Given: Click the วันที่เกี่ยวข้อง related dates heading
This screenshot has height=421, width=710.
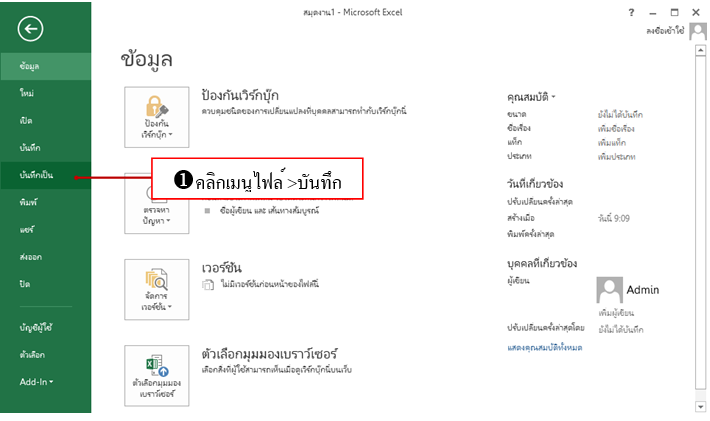Looking at the screenshot, I should (x=535, y=184).
